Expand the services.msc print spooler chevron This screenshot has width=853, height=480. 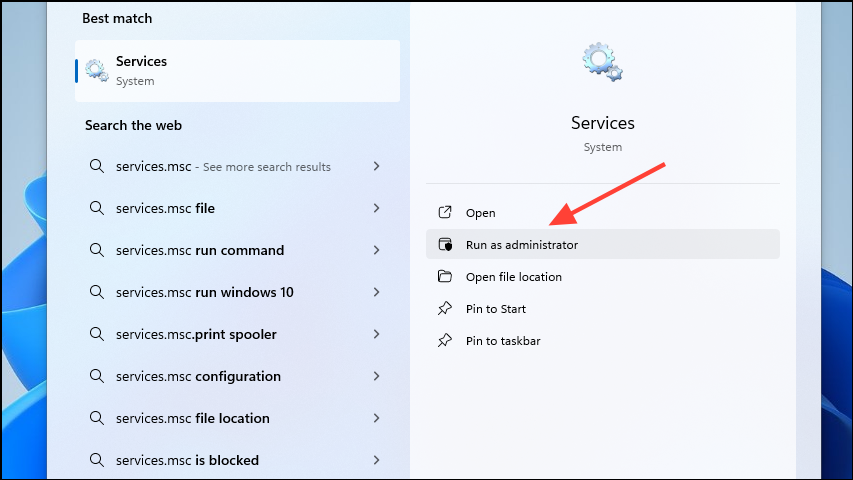click(376, 334)
